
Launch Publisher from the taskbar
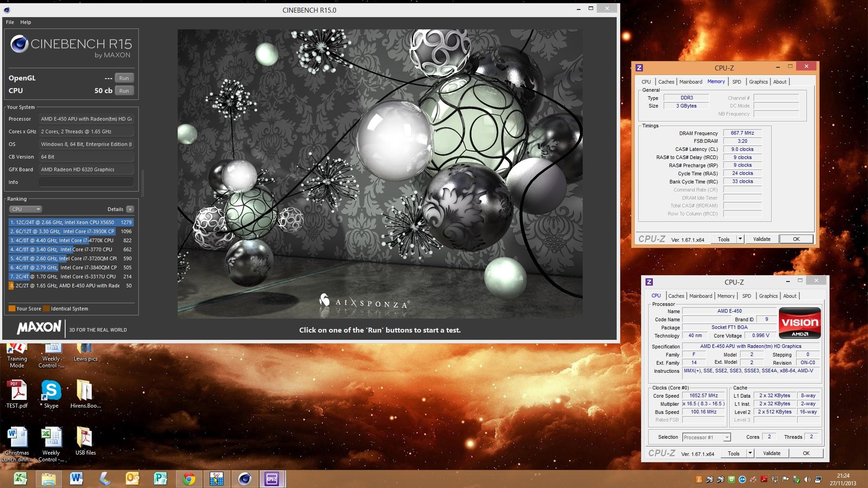click(x=160, y=479)
